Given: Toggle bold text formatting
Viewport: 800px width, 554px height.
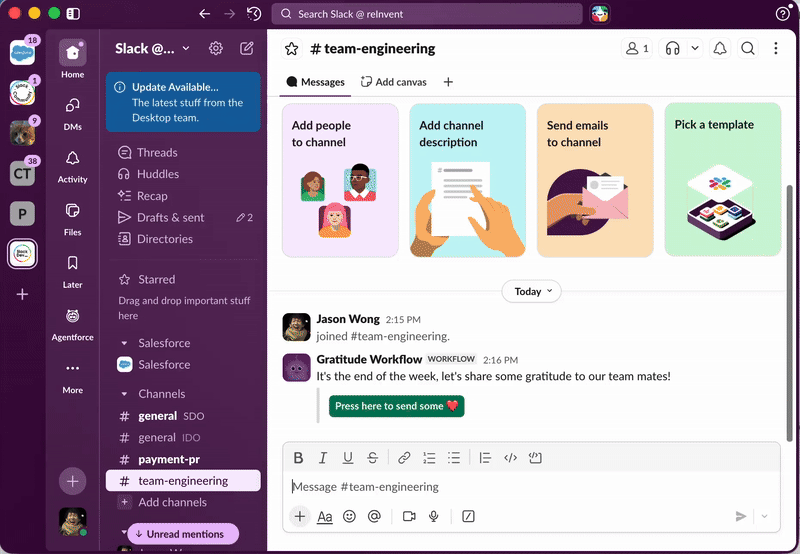Looking at the screenshot, I should pyautogui.click(x=298, y=458).
